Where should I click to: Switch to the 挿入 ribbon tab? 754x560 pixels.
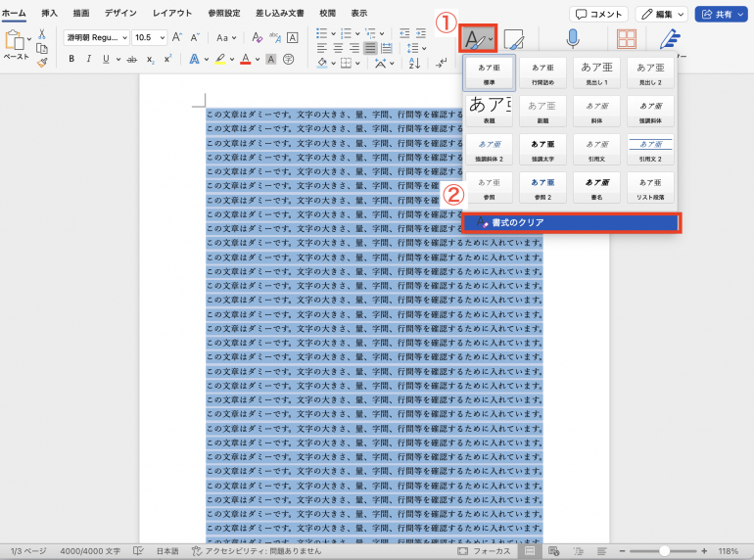pyautogui.click(x=49, y=13)
